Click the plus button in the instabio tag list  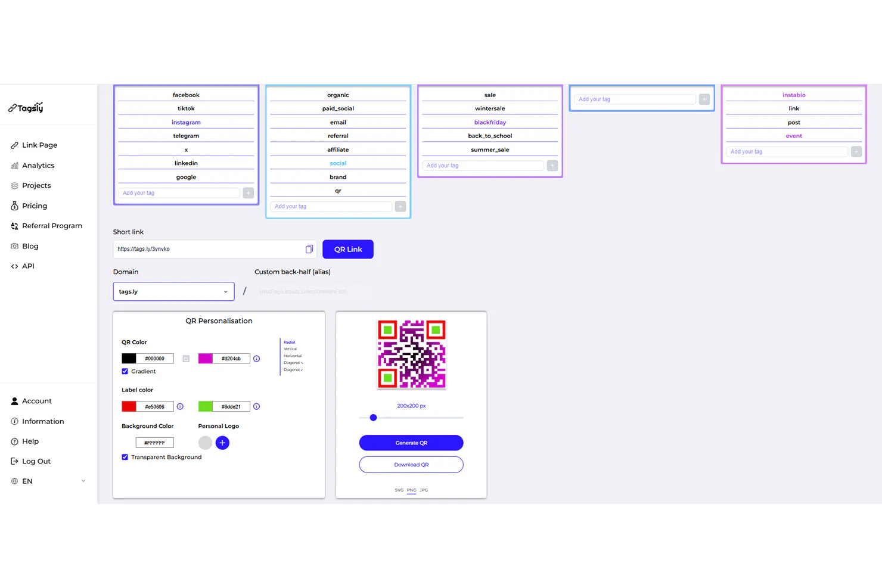coord(856,152)
